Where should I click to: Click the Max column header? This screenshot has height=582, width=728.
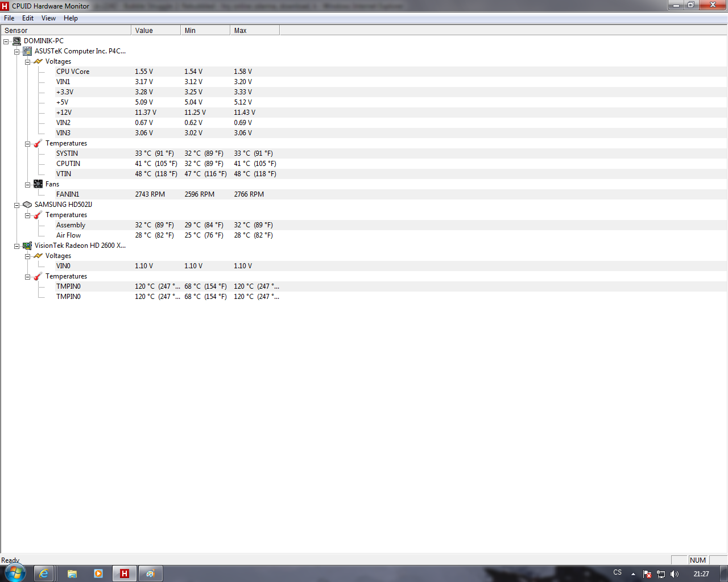pos(255,30)
